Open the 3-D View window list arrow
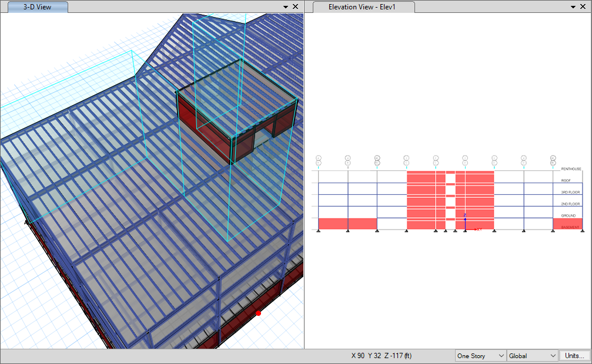Image resolution: width=592 pixels, height=364 pixels. (286, 6)
